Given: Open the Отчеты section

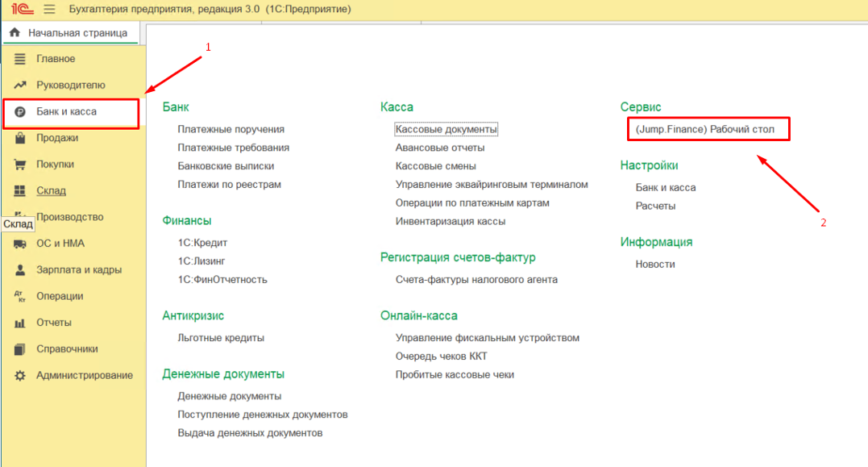Looking at the screenshot, I should point(54,323).
